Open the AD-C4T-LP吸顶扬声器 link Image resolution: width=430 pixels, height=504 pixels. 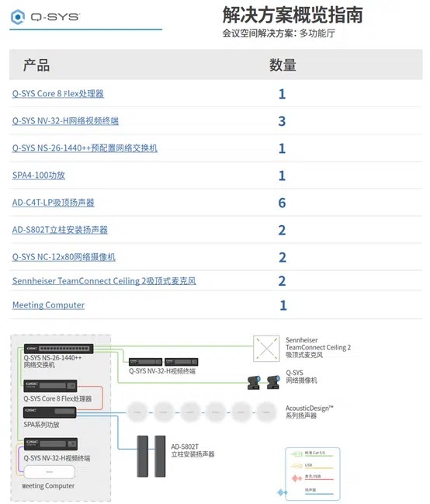[54, 203]
